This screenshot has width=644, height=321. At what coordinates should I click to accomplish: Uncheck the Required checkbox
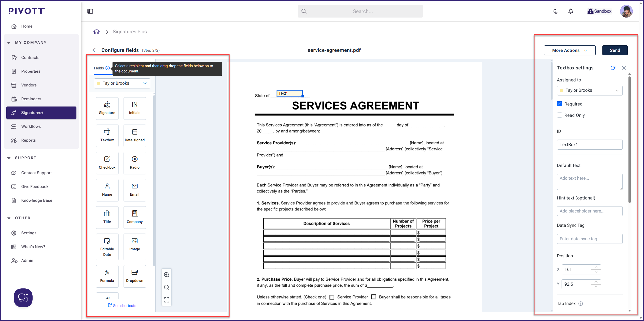[x=560, y=104]
